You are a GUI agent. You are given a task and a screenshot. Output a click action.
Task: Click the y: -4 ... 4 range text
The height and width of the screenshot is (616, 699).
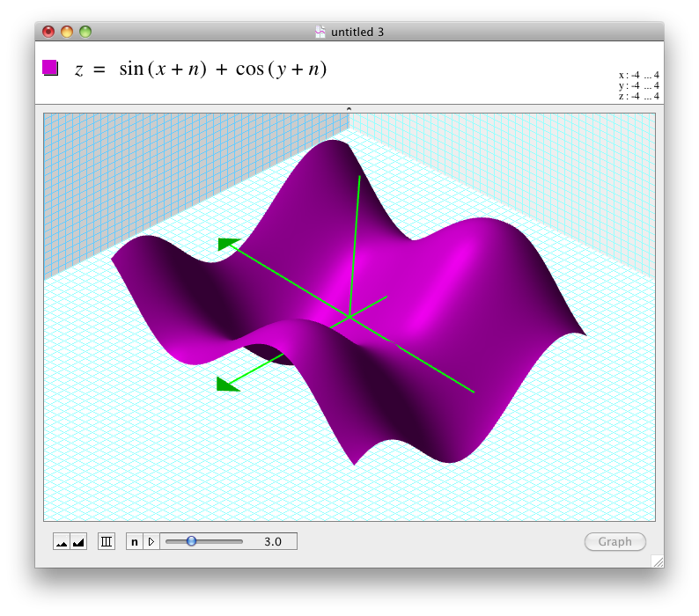[x=639, y=85]
